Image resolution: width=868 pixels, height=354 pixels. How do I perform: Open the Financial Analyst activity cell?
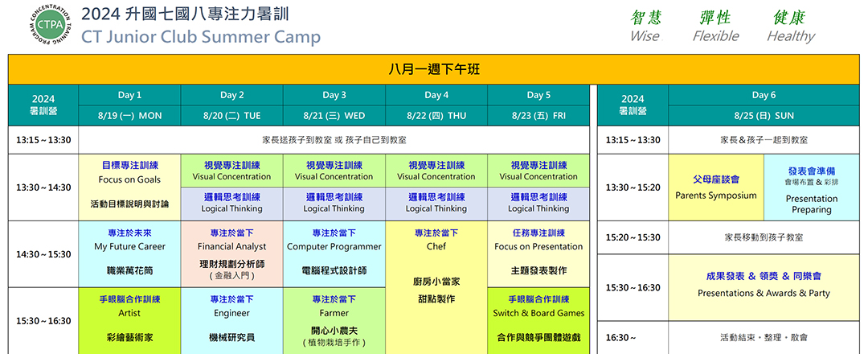pos(231,253)
